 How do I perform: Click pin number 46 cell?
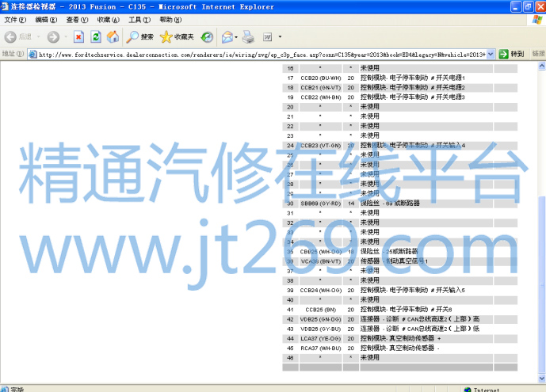pos(290,358)
